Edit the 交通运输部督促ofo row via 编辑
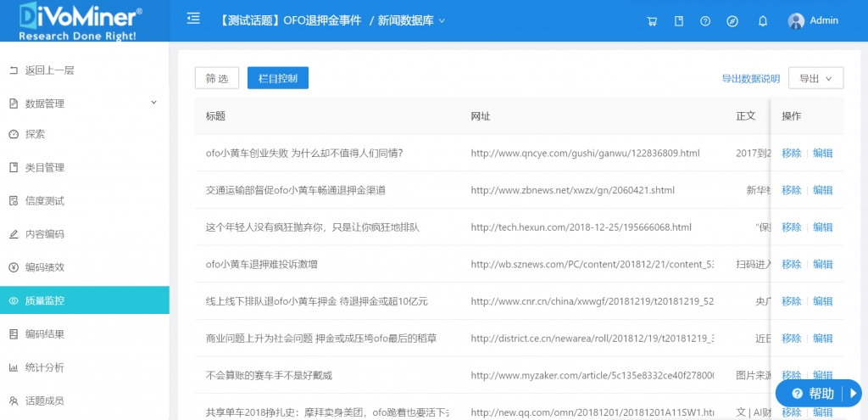This screenshot has width=868, height=420. point(822,190)
